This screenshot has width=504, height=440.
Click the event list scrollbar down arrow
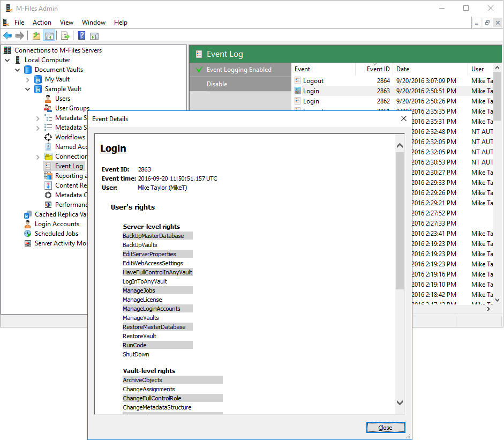[497, 300]
